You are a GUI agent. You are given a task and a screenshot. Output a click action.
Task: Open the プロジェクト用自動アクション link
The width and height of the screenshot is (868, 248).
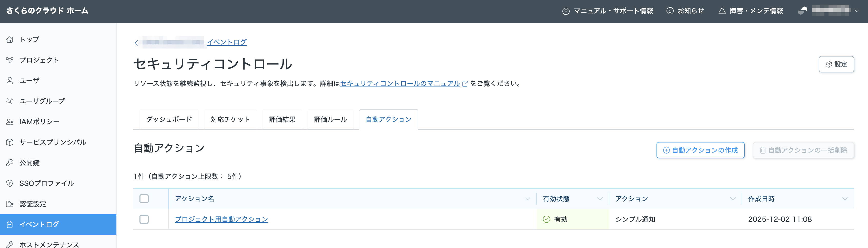tap(221, 219)
